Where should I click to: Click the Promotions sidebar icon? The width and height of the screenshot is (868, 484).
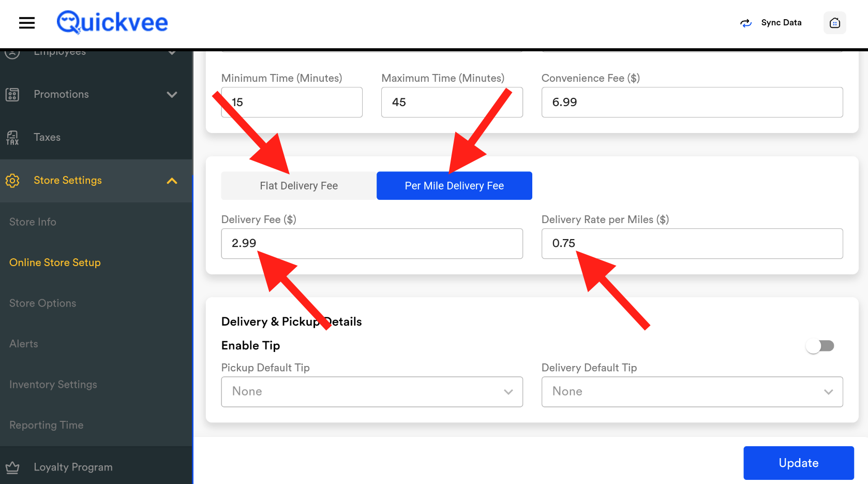[x=12, y=94]
